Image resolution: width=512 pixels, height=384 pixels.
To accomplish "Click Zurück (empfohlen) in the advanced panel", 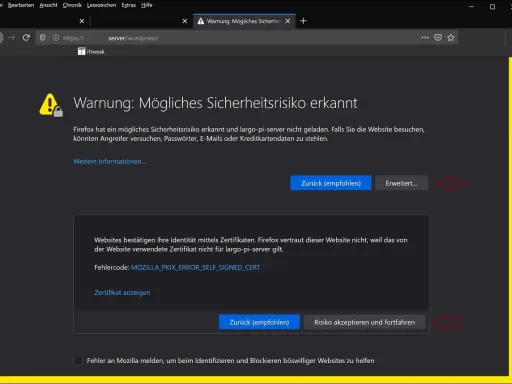I will coord(259,322).
